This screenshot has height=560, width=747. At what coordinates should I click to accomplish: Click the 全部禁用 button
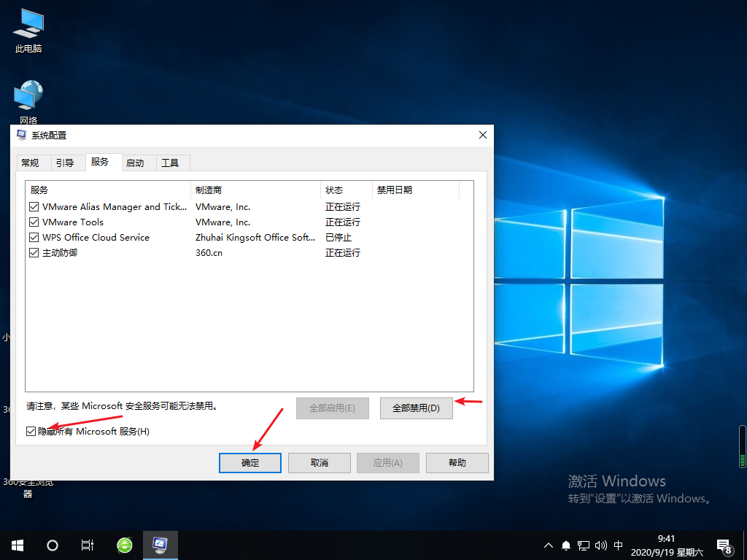click(416, 408)
